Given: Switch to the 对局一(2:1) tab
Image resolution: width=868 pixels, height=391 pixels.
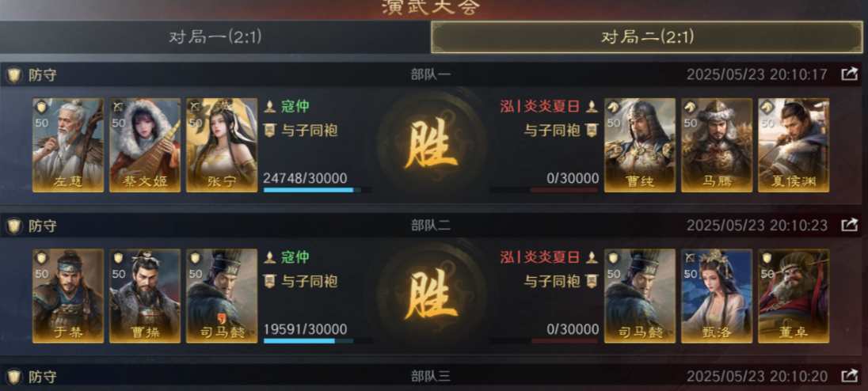Looking at the screenshot, I should [215, 37].
